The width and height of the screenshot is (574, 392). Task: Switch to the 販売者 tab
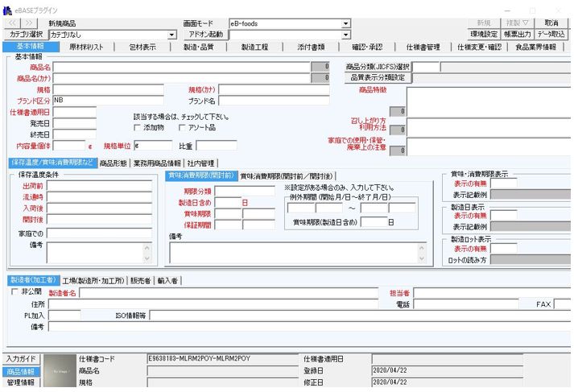coord(141,281)
